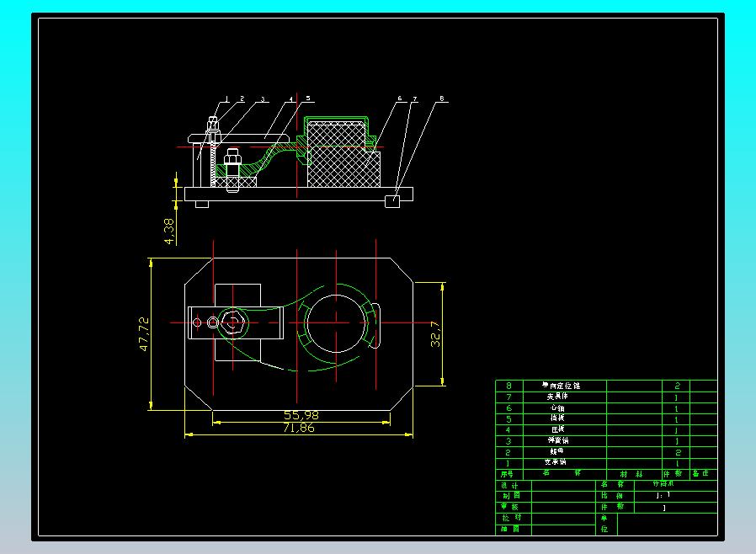Click the 4,38 thickness dimension text

pyautogui.click(x=169, y=232)
